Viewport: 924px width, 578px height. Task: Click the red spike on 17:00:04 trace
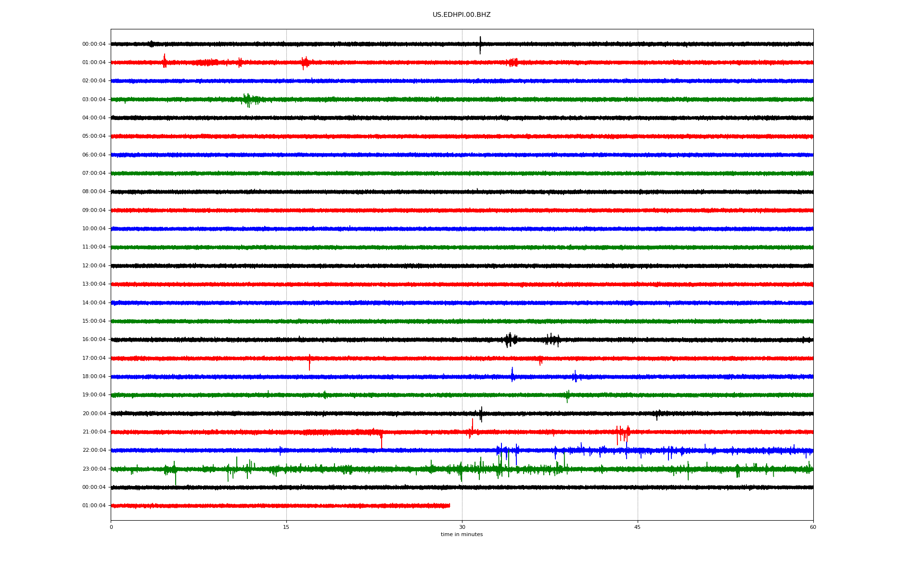(309, 362)
